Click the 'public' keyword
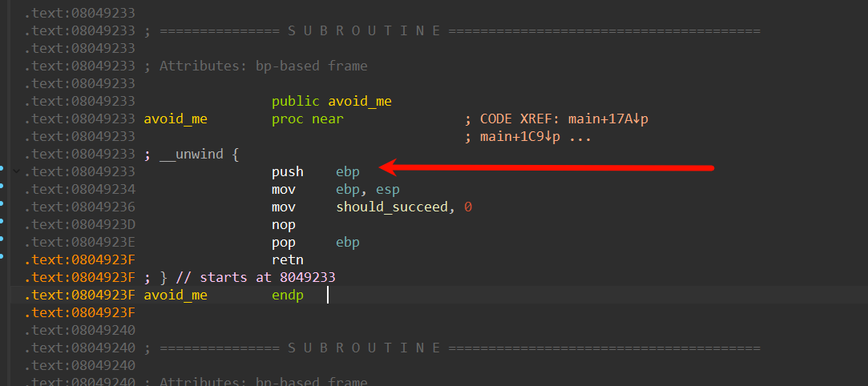The height and width of the screenshot is (386, 868). point(296,102)
